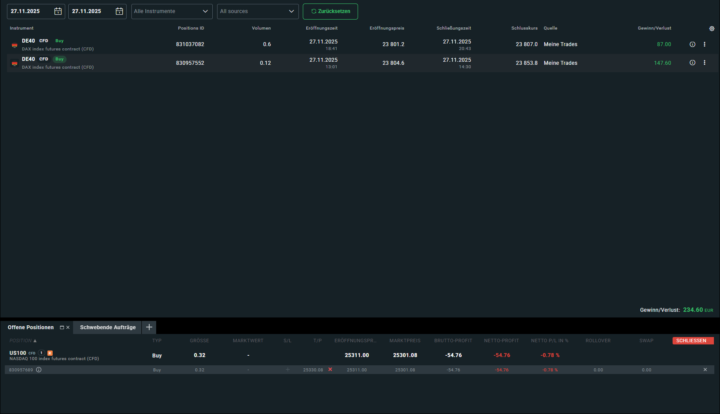The height and width of the screenshot is (414, 720).
Task: Sort open positions by MARKTWERT column
Action: [248, 341]
